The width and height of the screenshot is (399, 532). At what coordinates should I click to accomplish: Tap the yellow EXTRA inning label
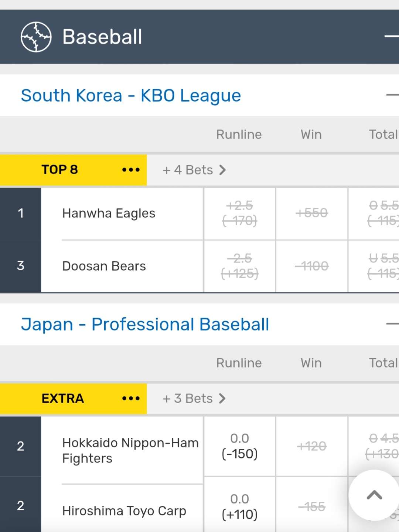[x=62, y=399]
